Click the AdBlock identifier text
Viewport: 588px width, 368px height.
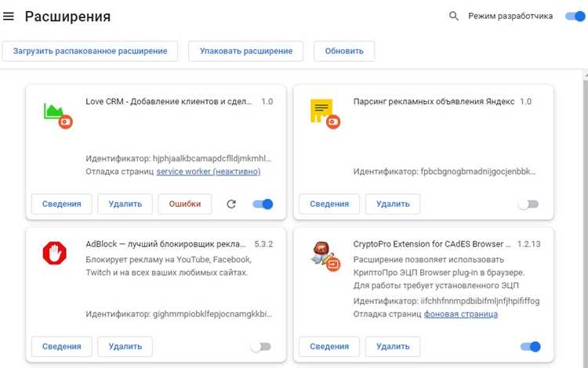point(179,314)
